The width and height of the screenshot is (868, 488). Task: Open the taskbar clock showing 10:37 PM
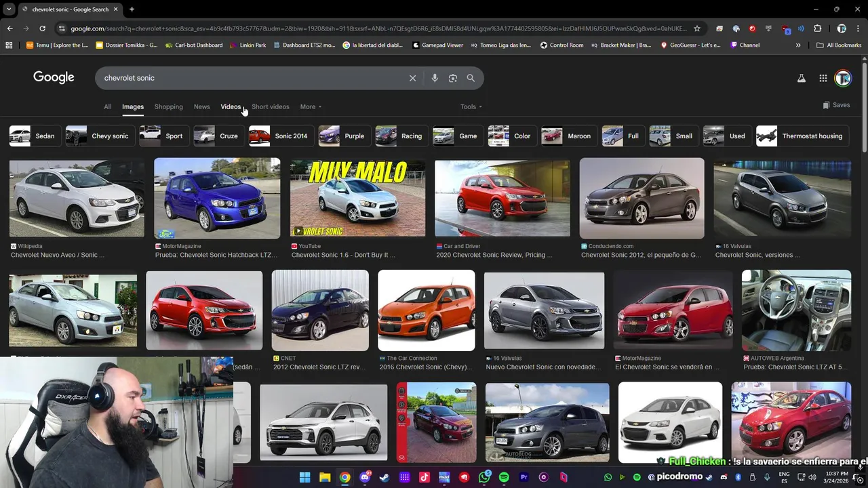837,477
